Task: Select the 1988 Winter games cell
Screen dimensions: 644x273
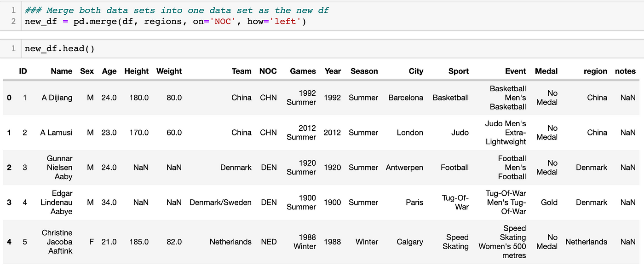Action: [x=305, y=242]
